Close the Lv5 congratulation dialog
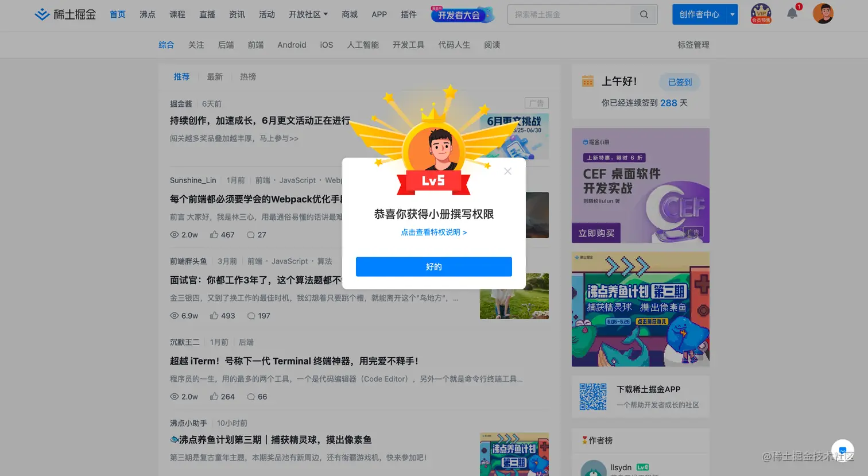The width and height of the screenshot is (868, 476). pyautogui.click(x=507, y=171)
